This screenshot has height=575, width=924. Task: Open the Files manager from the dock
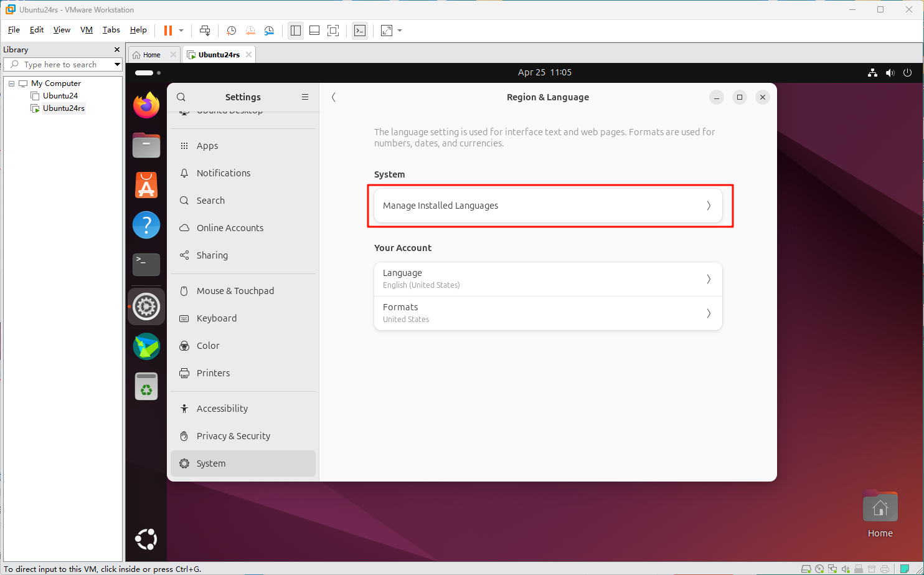[146, 145]
